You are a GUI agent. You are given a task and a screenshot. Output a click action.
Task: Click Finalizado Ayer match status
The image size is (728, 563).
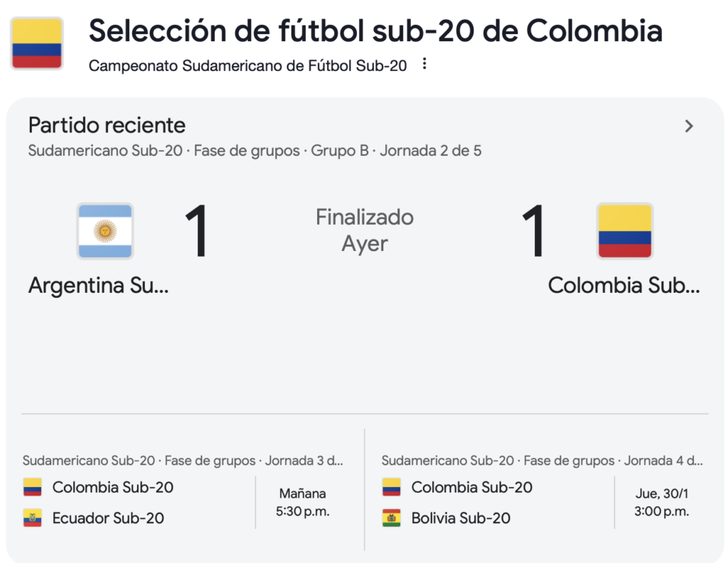coord(365,230)
